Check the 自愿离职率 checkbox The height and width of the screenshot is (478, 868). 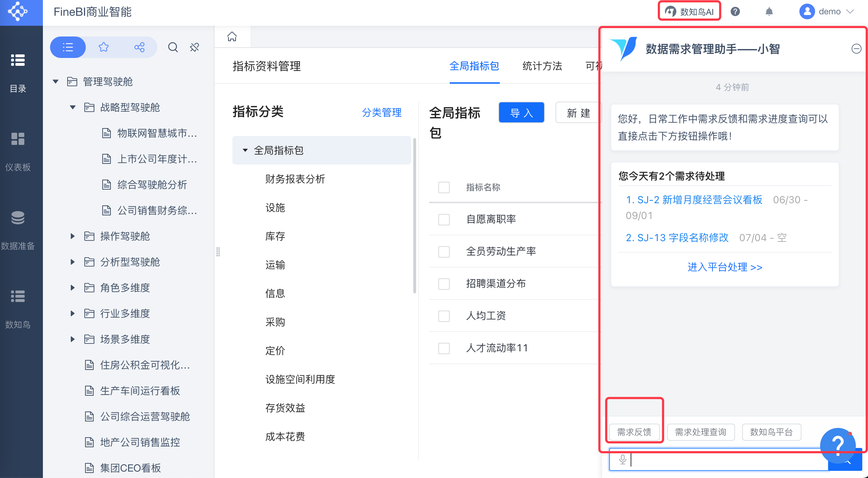click(x=444, y=219)
